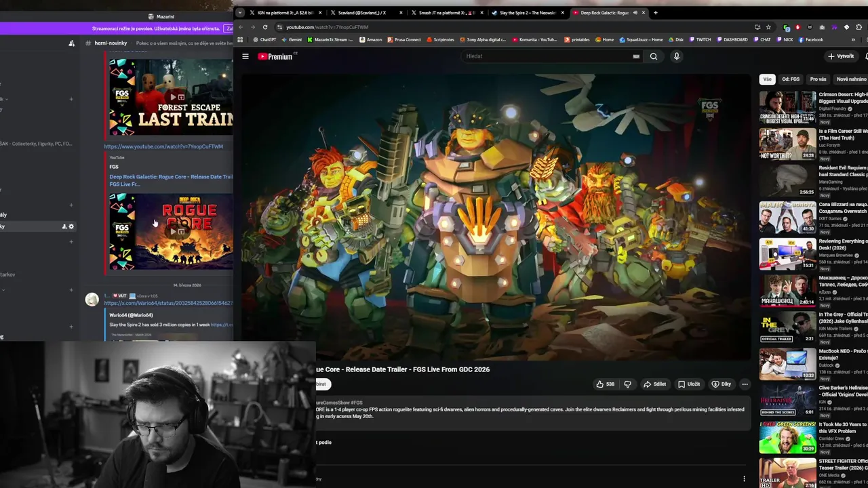Click the youtube.com address bar

coord(515,27)
